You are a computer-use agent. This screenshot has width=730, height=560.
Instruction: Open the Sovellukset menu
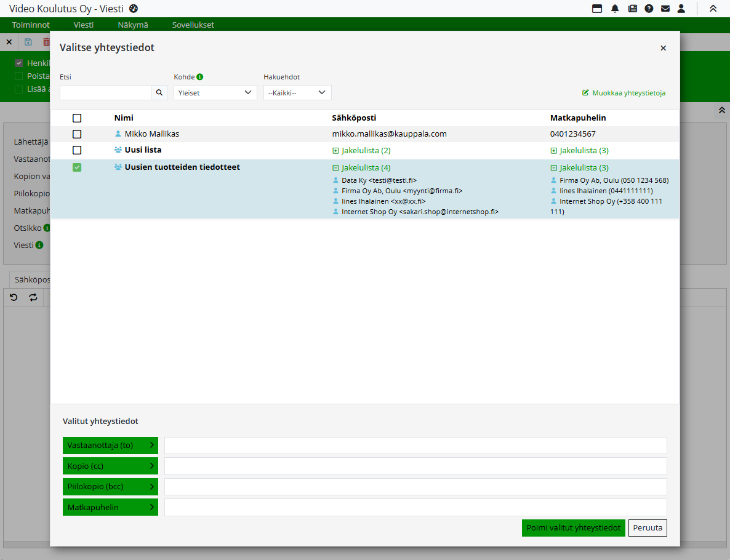pyautogui.click(x=193, y=25)
